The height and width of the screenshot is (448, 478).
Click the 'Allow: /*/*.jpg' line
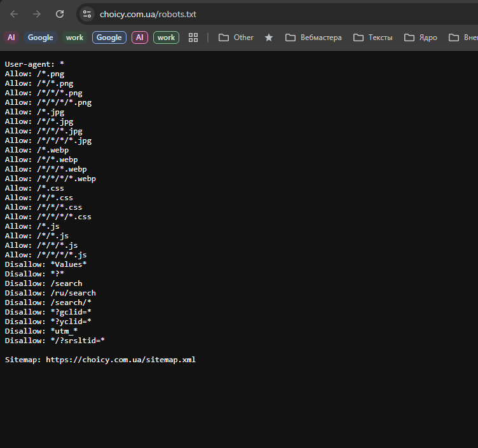coord(39,121)
